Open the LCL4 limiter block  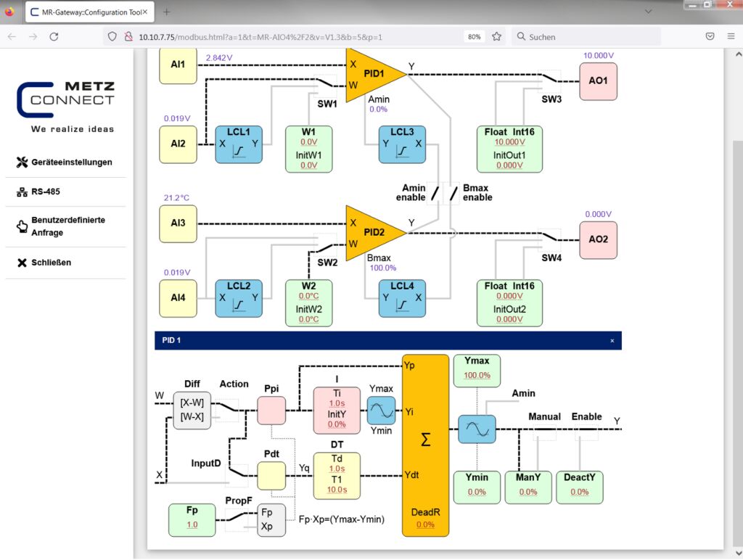(402, 298)
